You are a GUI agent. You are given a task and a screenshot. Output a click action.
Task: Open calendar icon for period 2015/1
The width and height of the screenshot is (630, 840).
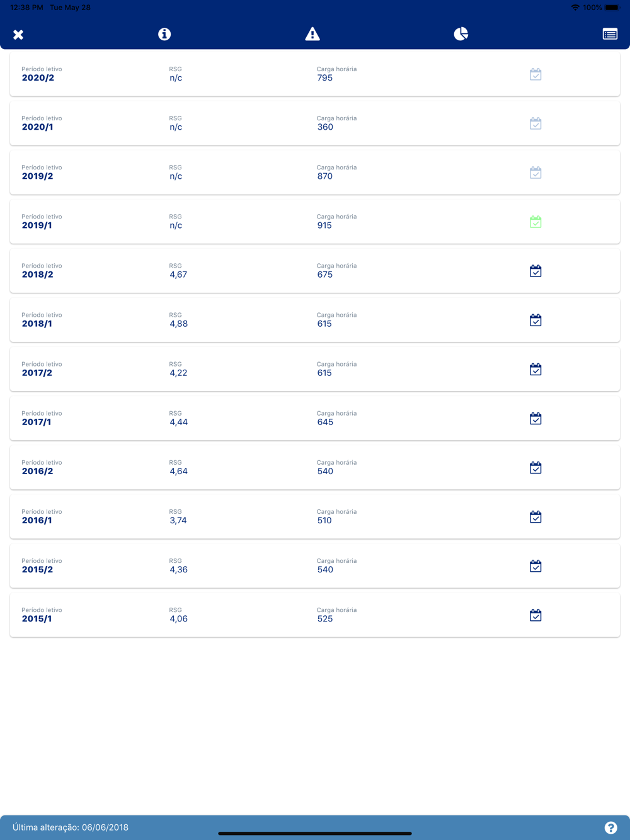pos(535,615)
